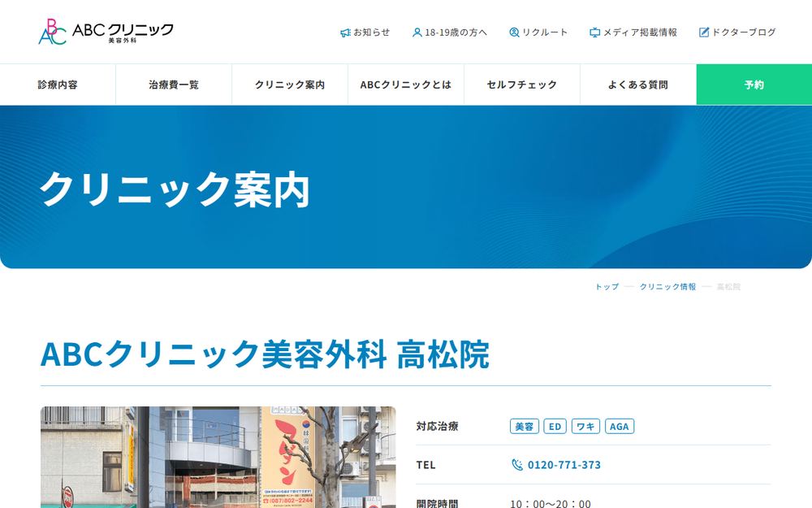
Task: Click the 高松院 breadcrumb text
Action: tap(728, 287)
